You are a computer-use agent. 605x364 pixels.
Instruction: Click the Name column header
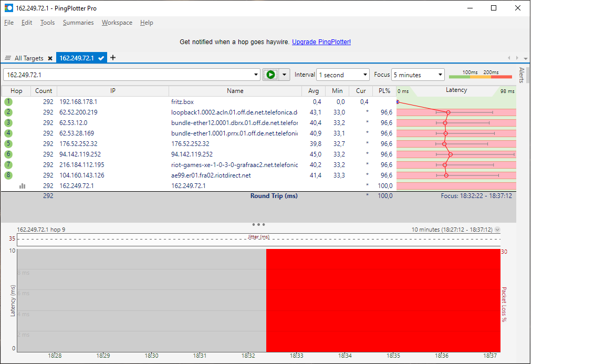pyautogui.click(x=235, y=91)
